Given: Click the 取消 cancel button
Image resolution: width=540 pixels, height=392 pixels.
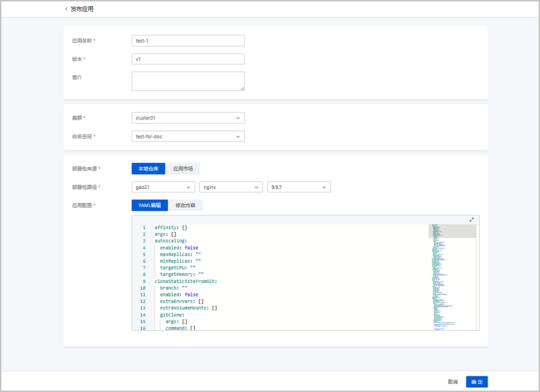Looking at the screenshot, I should (x=453, y=382).
